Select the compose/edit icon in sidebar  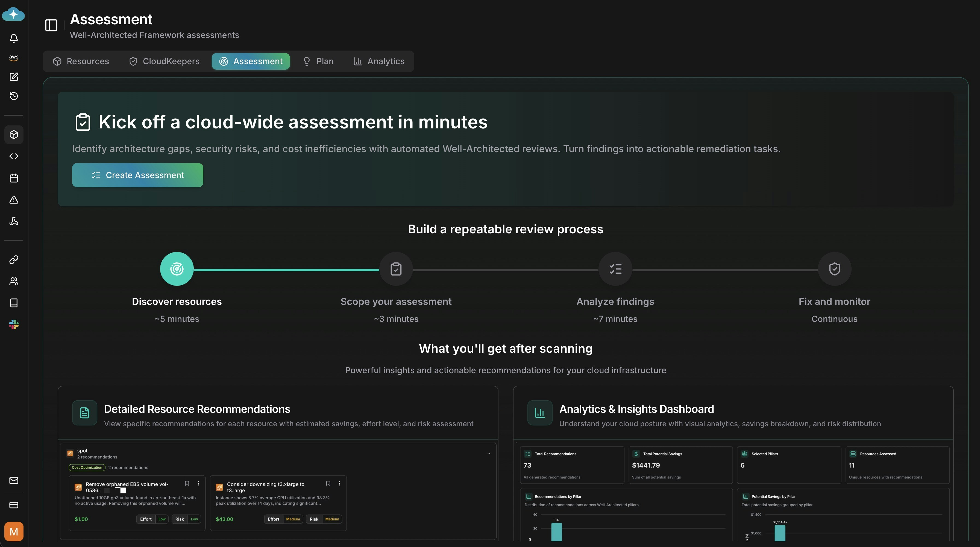click(x=14, y=77)
